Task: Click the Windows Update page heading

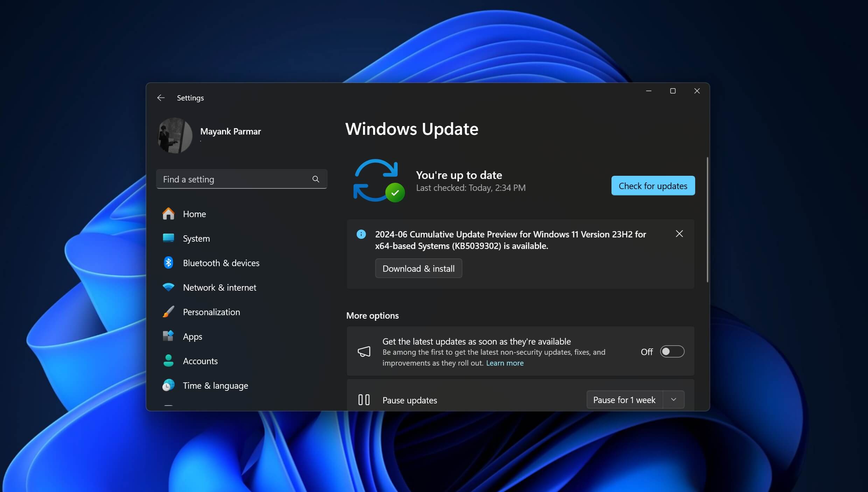Action: [412, 129]
